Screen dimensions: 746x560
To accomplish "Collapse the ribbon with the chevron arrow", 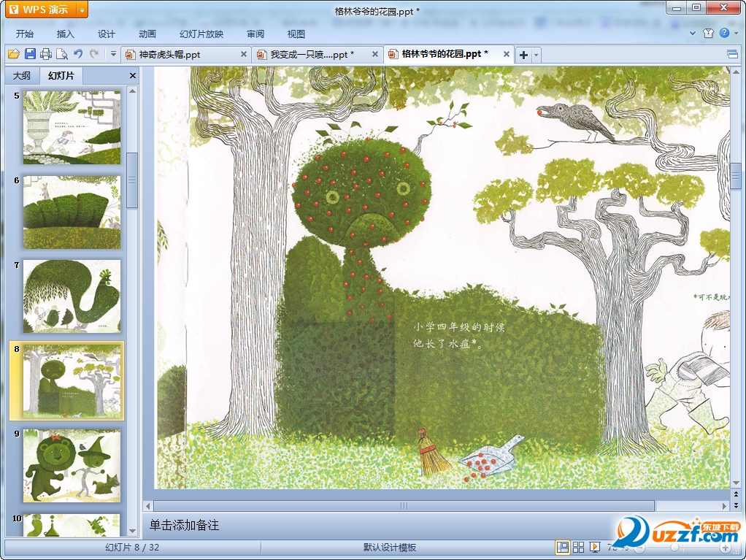I will coord(693,34).
